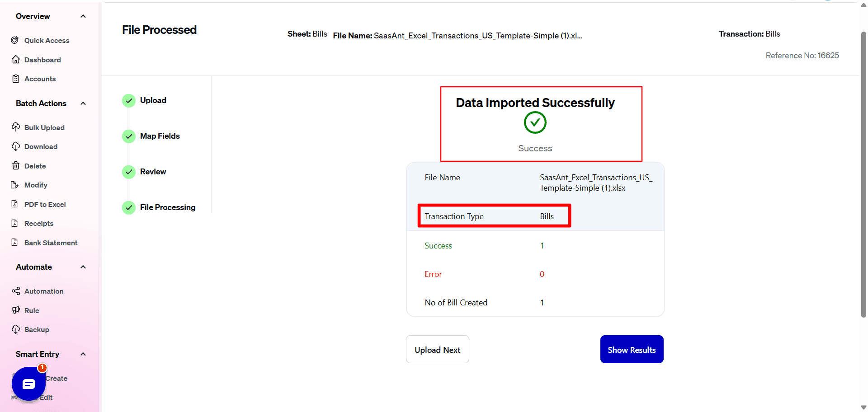Click the Data Imported Successfully heading

pyautogui.click(x=535, y=103)
